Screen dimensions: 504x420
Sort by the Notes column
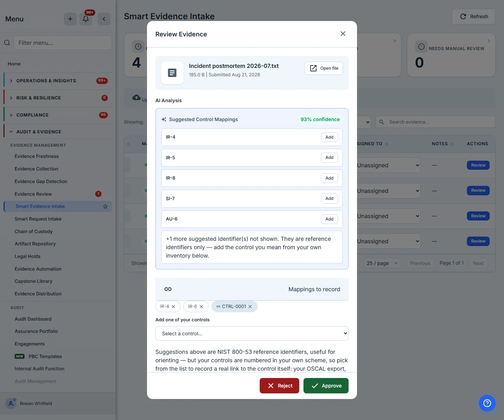tap(443, 144)
